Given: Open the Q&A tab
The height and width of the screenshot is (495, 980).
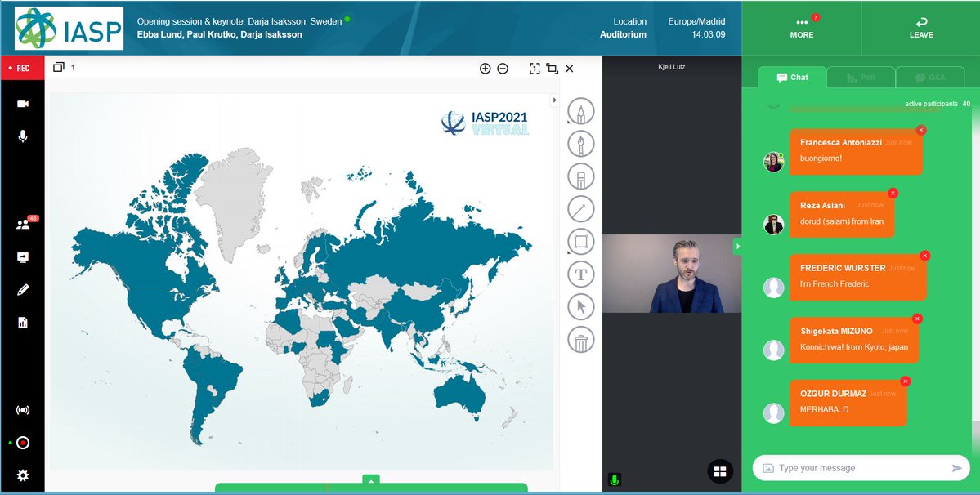Looking at the screenshot, I should pos(929,78).
